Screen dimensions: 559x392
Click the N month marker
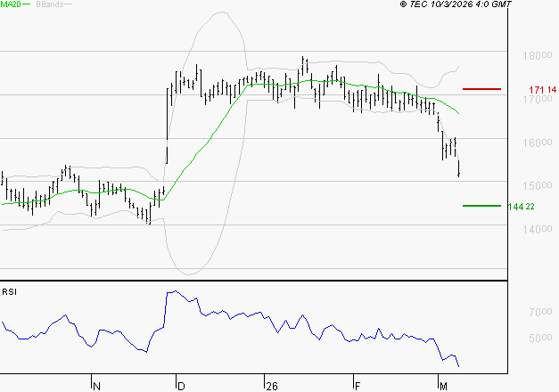click(x=96, y=387)
